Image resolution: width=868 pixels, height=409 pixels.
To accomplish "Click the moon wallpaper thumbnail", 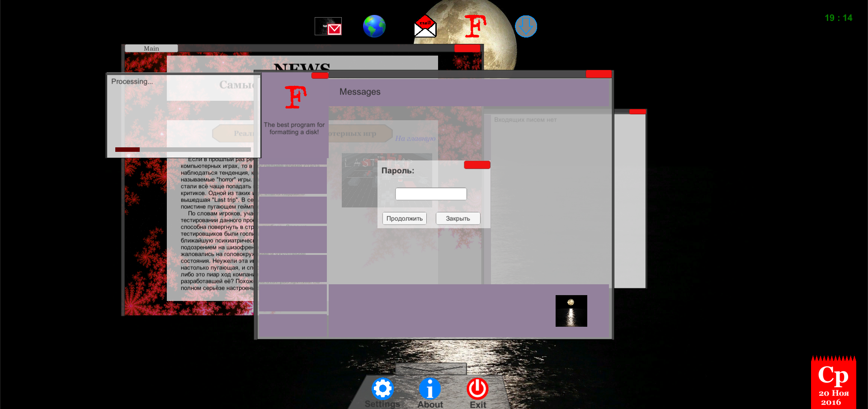I will click(571, 311).
